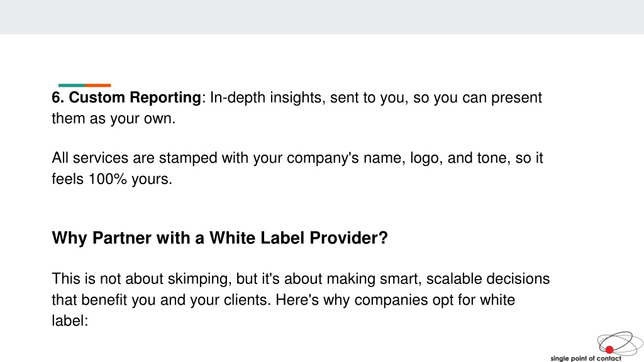Image resolution: width=644 pixels, height=362 pixels.
Task: Click the line 'feels 100% yours.'
Action: [x=112, y=179]
